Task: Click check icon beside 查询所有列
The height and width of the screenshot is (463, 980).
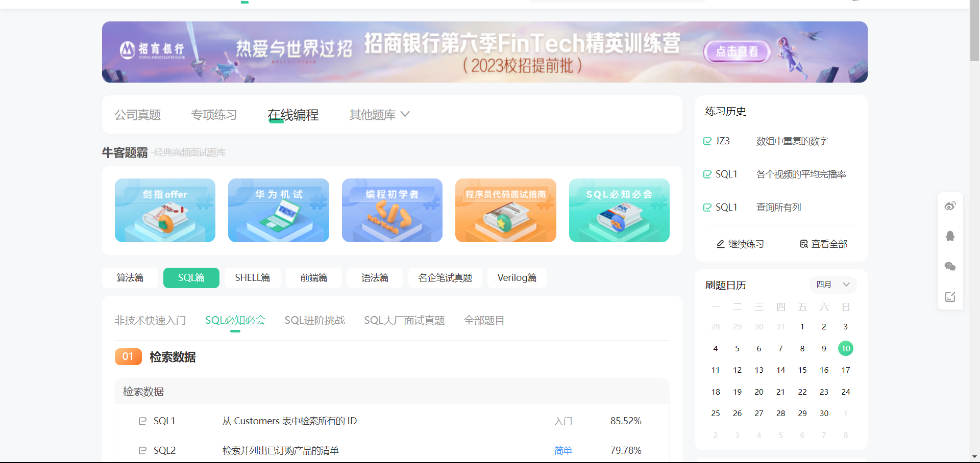Action: click(x=707, y=208)
